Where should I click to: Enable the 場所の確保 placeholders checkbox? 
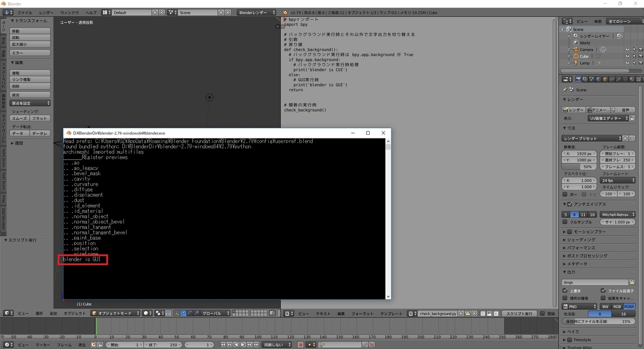pos(565,298)
